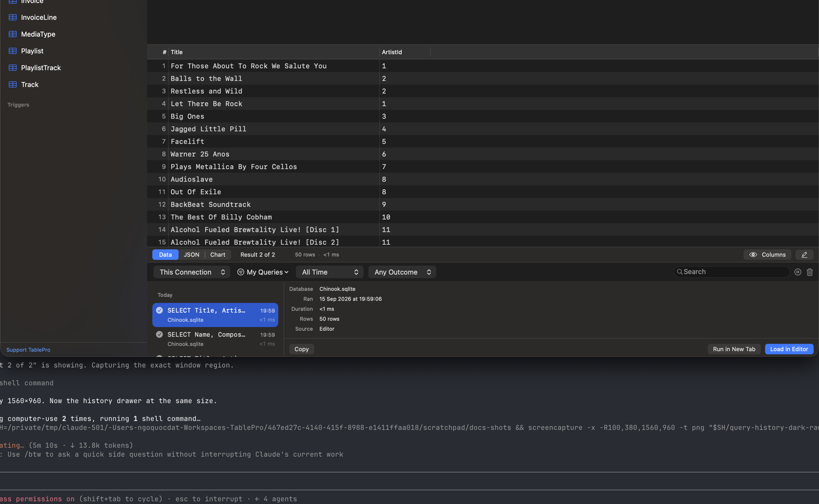Open the Support TablePro link
The image size is (819, 504).
point(28,350)
